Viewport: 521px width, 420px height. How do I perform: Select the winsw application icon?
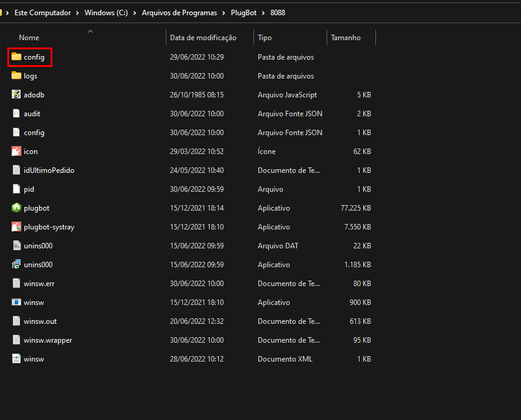(x=16, y=302)
